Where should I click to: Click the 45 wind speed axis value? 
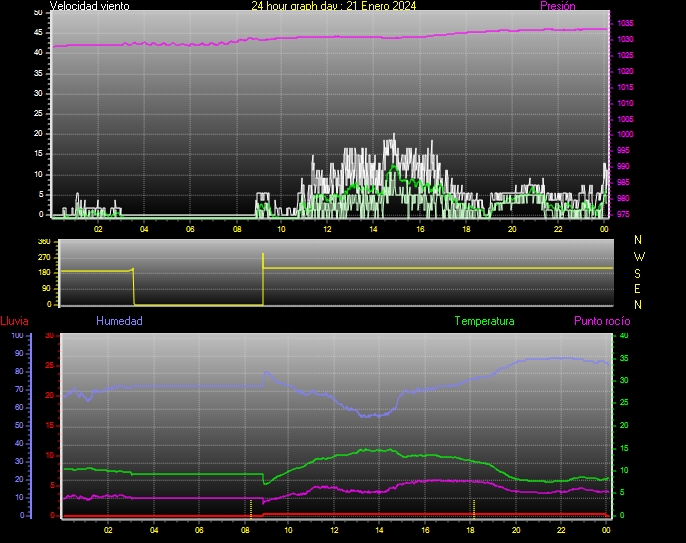point(38,32)
